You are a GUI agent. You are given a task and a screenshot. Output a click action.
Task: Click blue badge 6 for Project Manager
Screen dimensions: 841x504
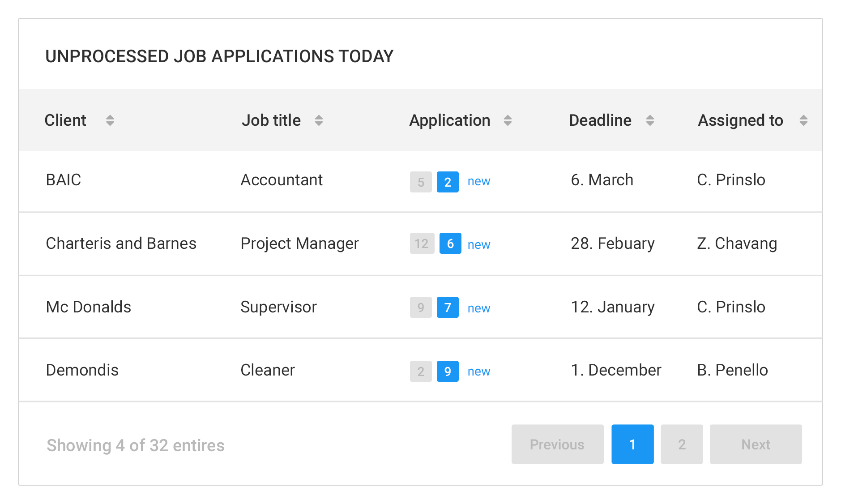(x=450, y=243)
